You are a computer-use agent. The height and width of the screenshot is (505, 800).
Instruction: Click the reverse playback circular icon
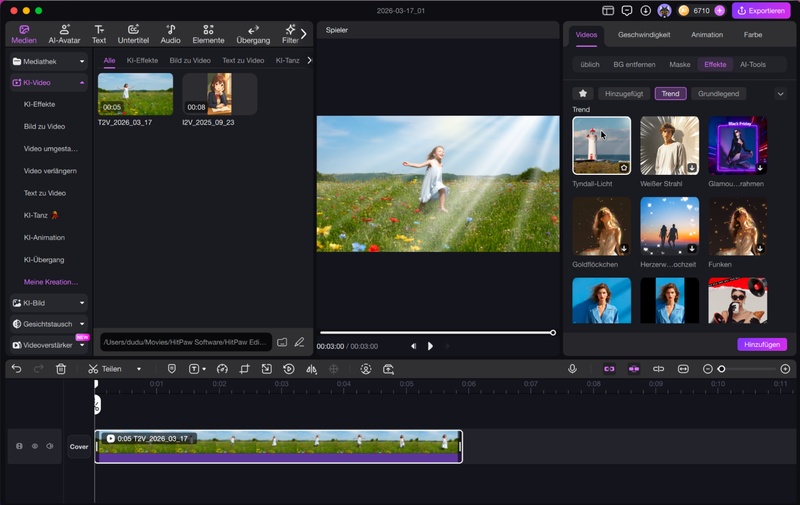click(289, 369)
